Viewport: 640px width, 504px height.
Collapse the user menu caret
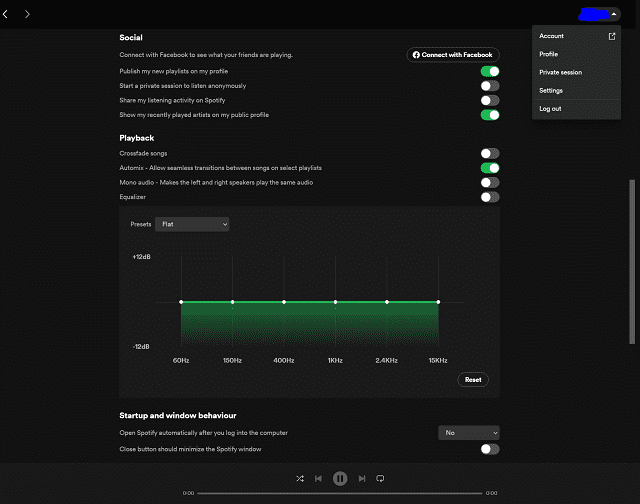(613, 14)
